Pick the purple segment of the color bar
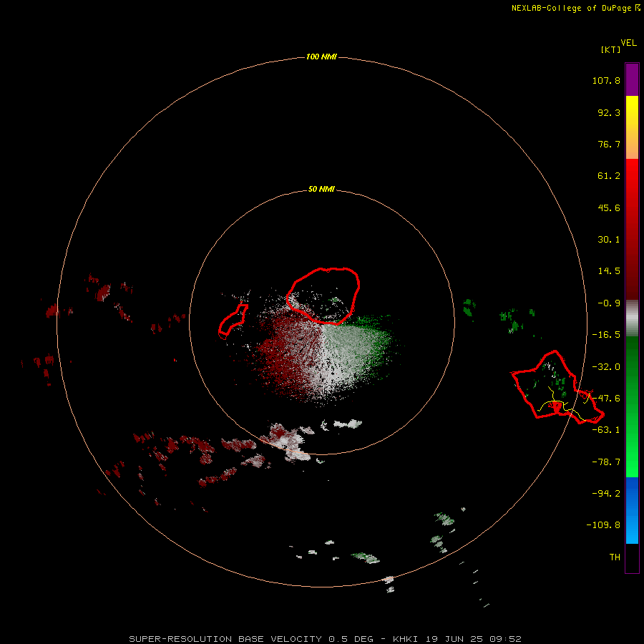 [x=632, y=79]
